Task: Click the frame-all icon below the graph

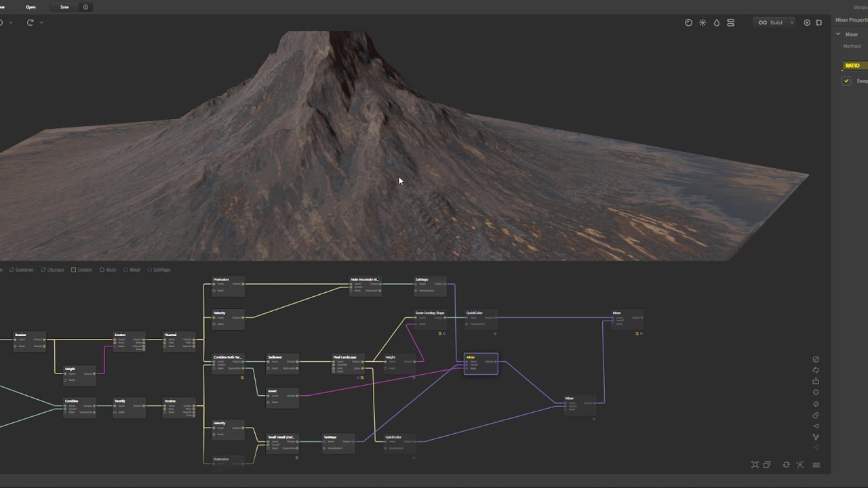Action: pos(755,465)
